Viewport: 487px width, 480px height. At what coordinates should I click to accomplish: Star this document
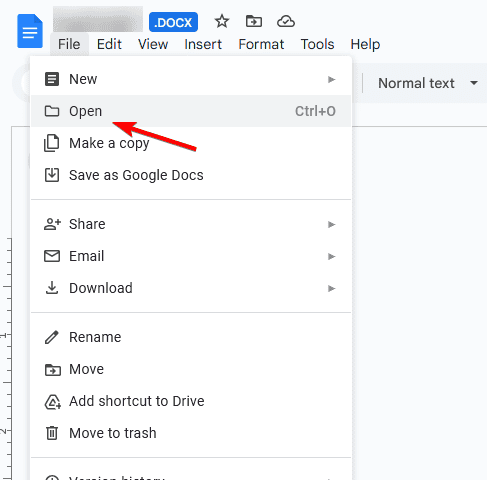(222, 22)
